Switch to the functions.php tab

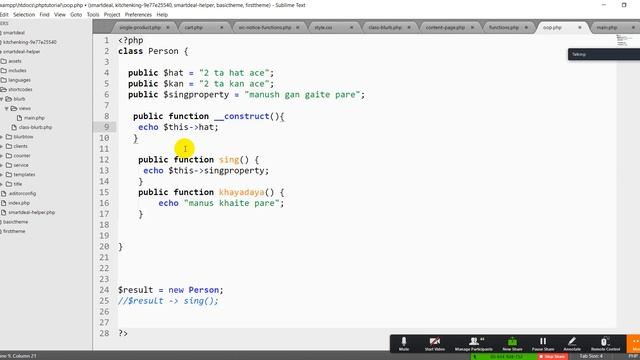click(504, 27)
